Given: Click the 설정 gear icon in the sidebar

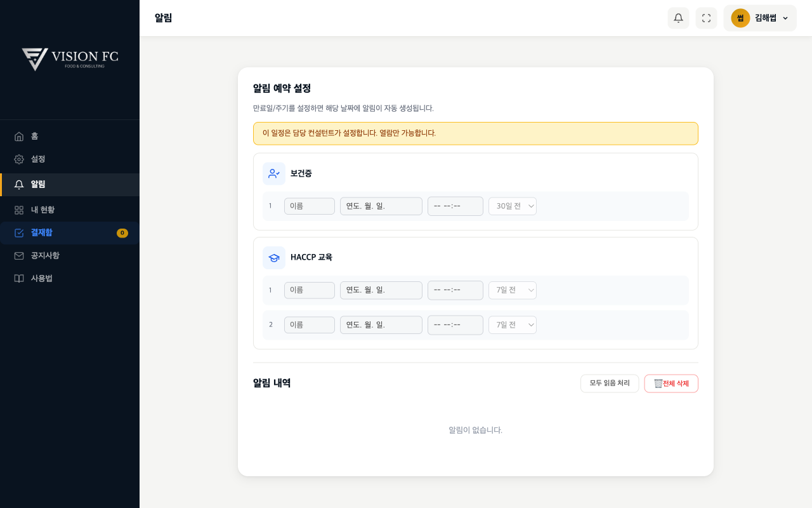Looking at the screenshot, I should click(19, 159).
